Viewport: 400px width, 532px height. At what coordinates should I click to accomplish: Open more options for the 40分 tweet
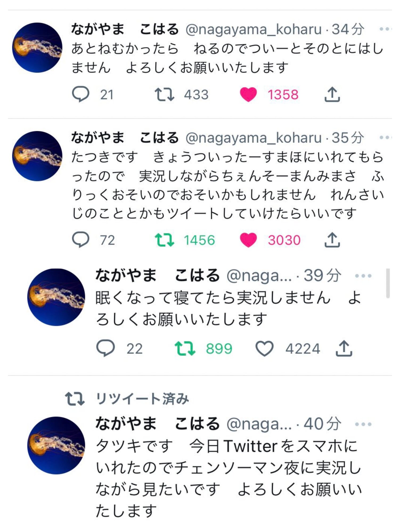[363, 424]
